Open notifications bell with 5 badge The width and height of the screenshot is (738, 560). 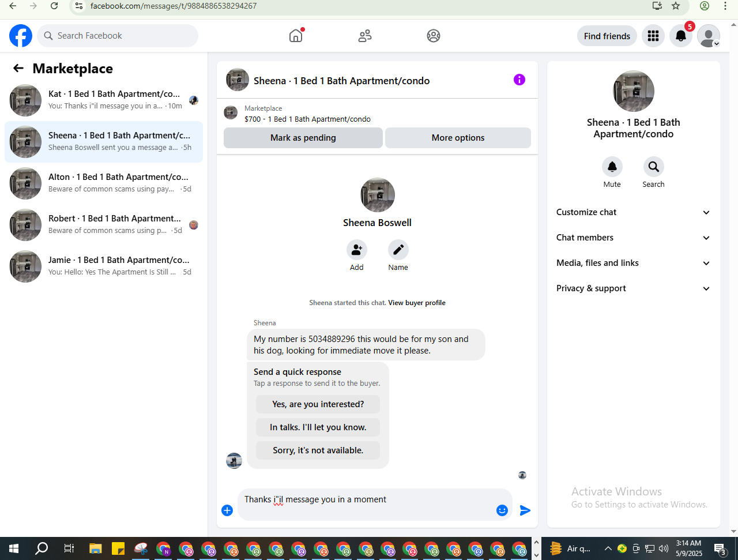point(681,36)
